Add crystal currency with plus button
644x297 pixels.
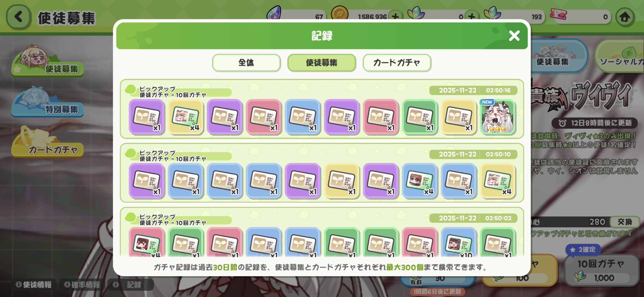[x=471, y=16]
